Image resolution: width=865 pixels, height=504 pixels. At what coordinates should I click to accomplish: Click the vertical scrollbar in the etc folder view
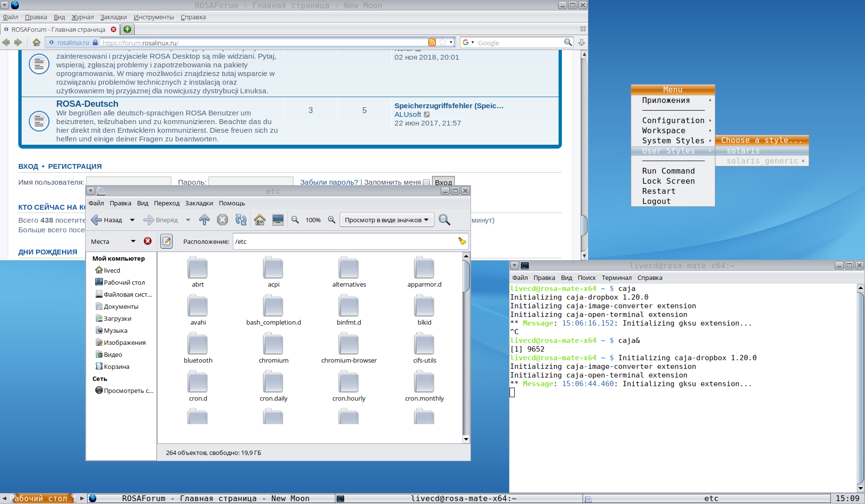point(466,276)
